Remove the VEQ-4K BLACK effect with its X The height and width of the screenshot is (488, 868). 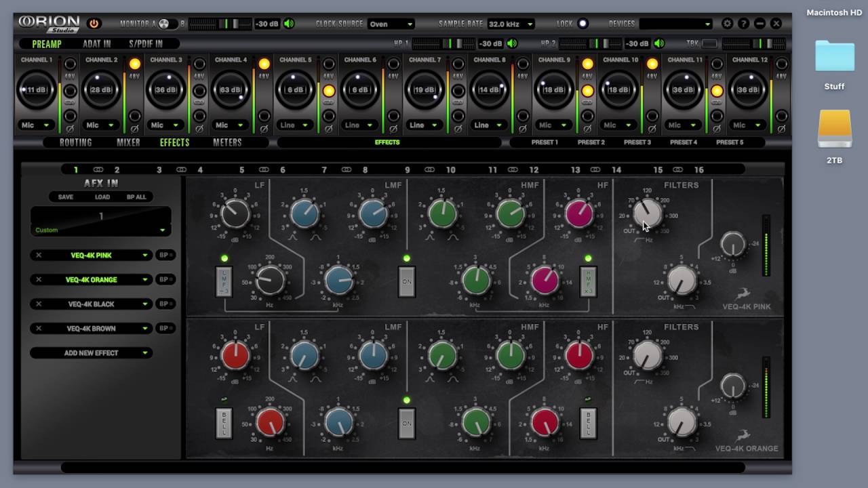point(39,304)
